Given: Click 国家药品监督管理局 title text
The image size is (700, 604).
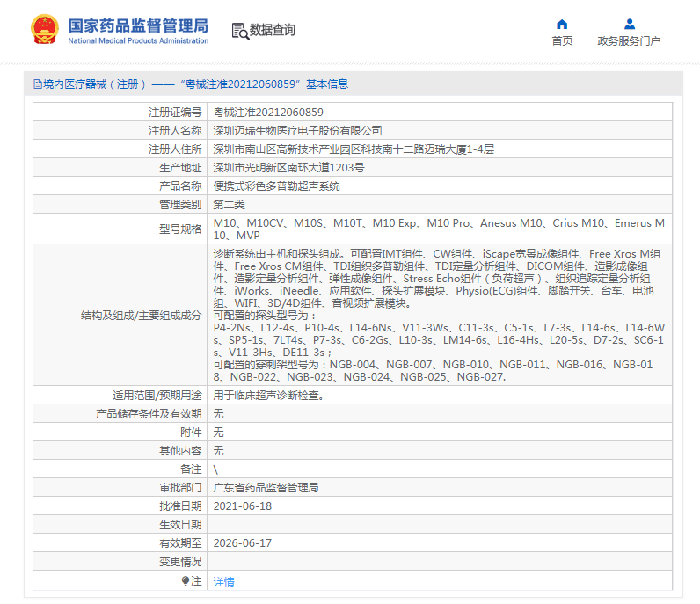Looking at the screenshot, I should click(138, 25).
